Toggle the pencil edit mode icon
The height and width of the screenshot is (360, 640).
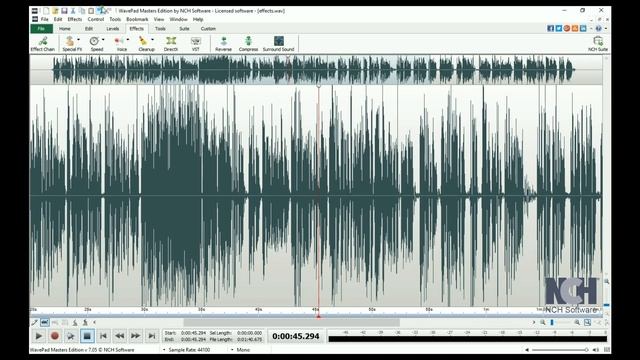(x=35, y=322)
